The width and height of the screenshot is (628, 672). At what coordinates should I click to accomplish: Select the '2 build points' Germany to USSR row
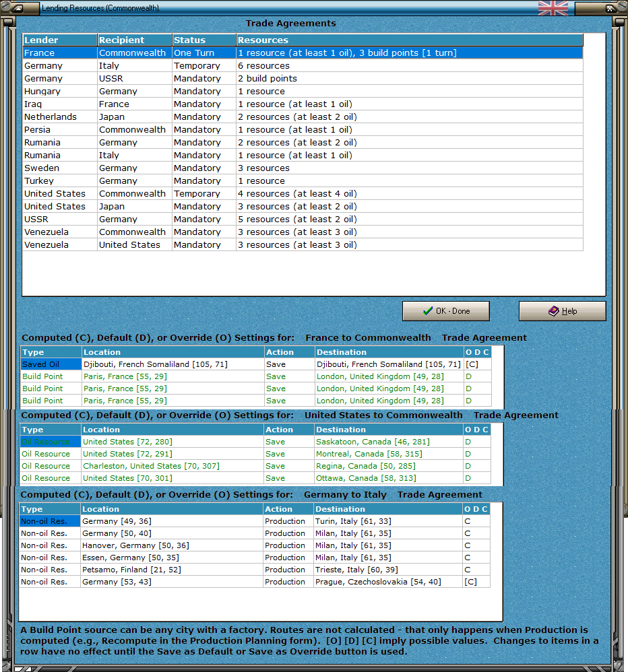pyautogui.click(x=303, y=78)
